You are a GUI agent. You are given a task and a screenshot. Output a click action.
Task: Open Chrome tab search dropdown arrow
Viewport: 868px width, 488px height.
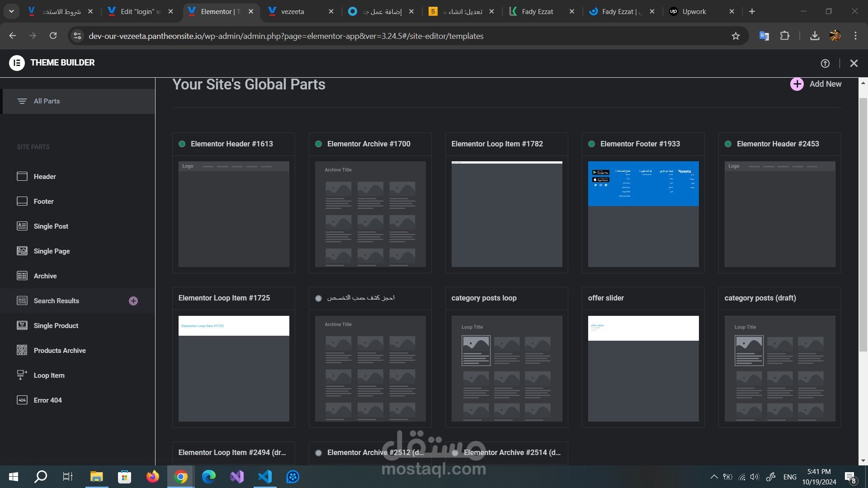(x=11, y=11)
